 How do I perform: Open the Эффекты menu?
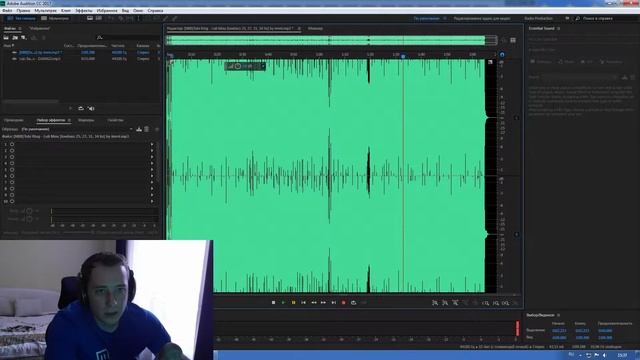click(84, 11)
